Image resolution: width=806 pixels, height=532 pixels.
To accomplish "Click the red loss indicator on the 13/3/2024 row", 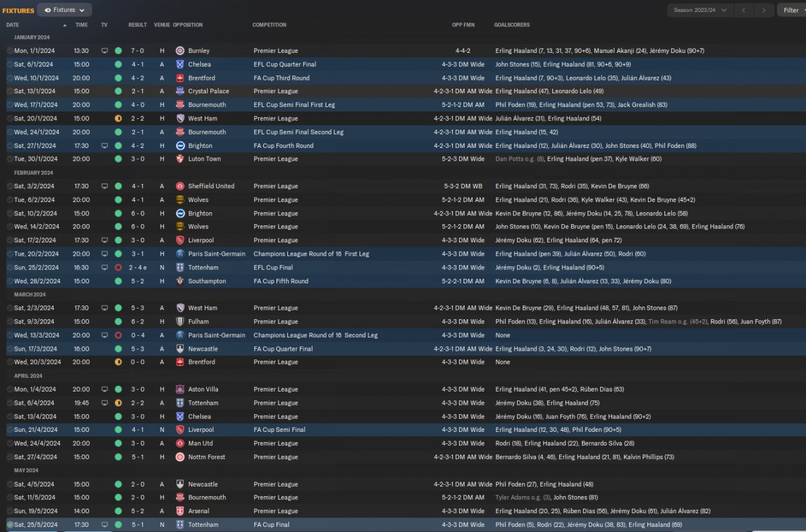I will tap(118, 336).
